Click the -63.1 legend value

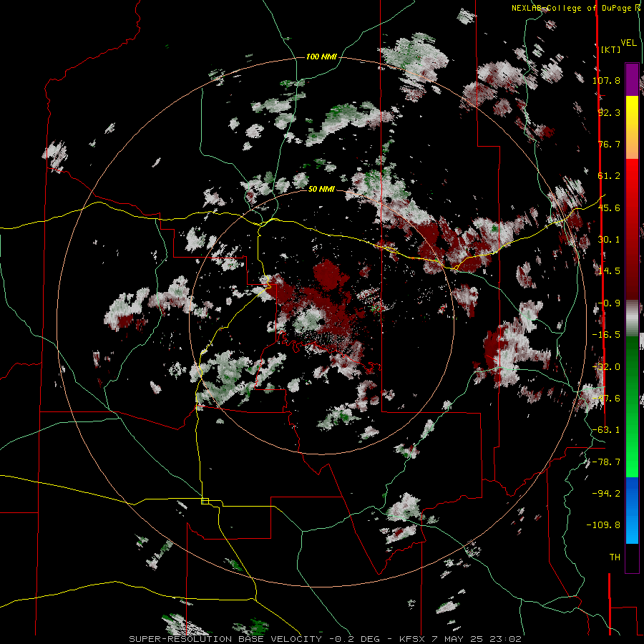(x=606, y=430)
